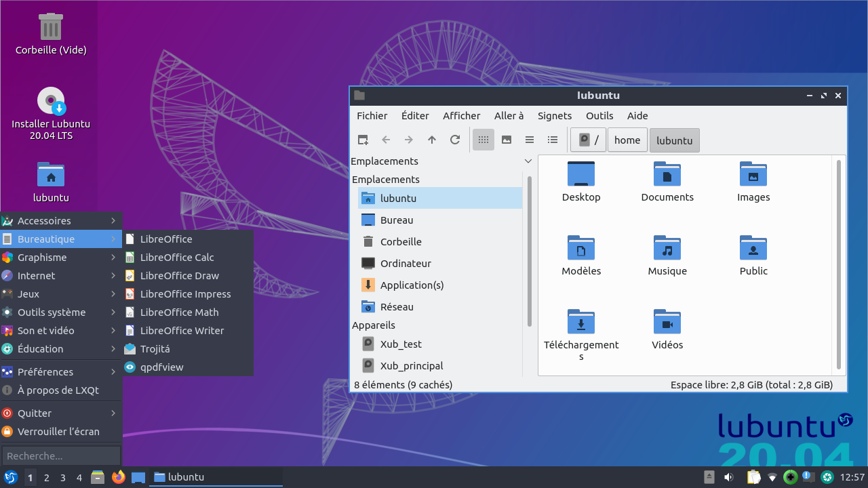The height and width of the screenshot is (488, 868).
Task: Launch Firefox from the taskbar
Action: (119, 477)
